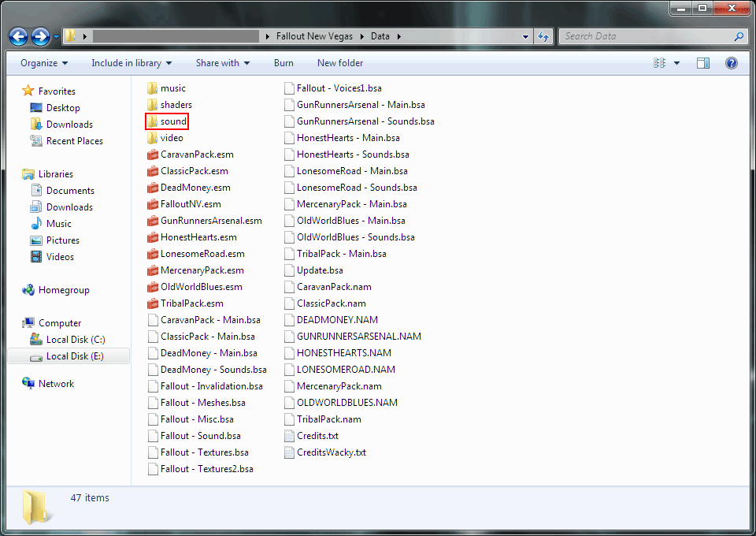Click the change view icon in toolbar
The width and height of the screenshot is (756, 536).
pos(660,63)
